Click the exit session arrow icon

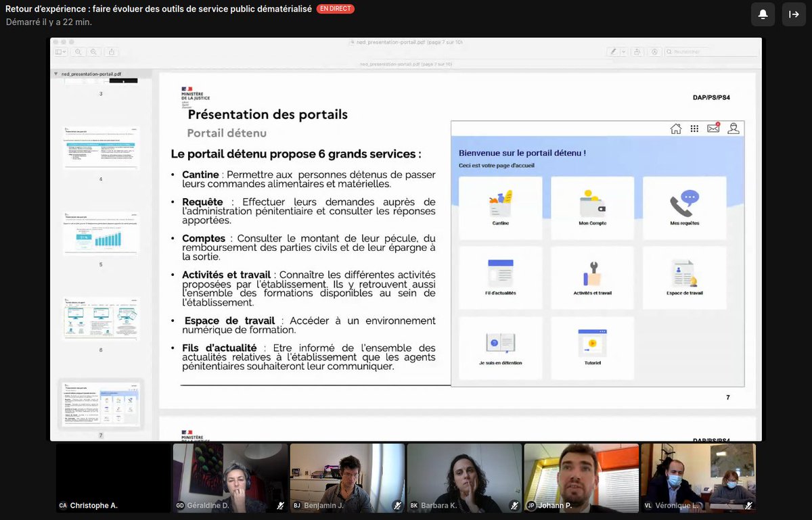click(x=794, y=14)
